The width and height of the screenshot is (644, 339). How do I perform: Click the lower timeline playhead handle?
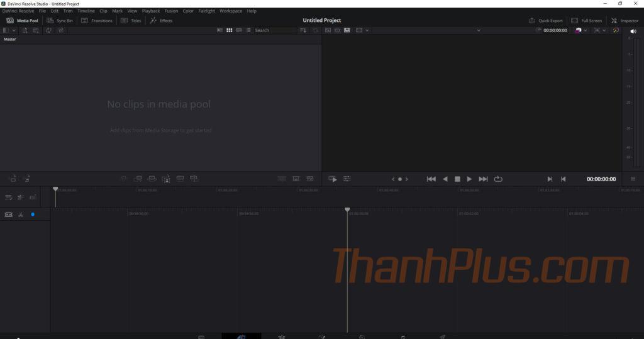click(347, 209)
